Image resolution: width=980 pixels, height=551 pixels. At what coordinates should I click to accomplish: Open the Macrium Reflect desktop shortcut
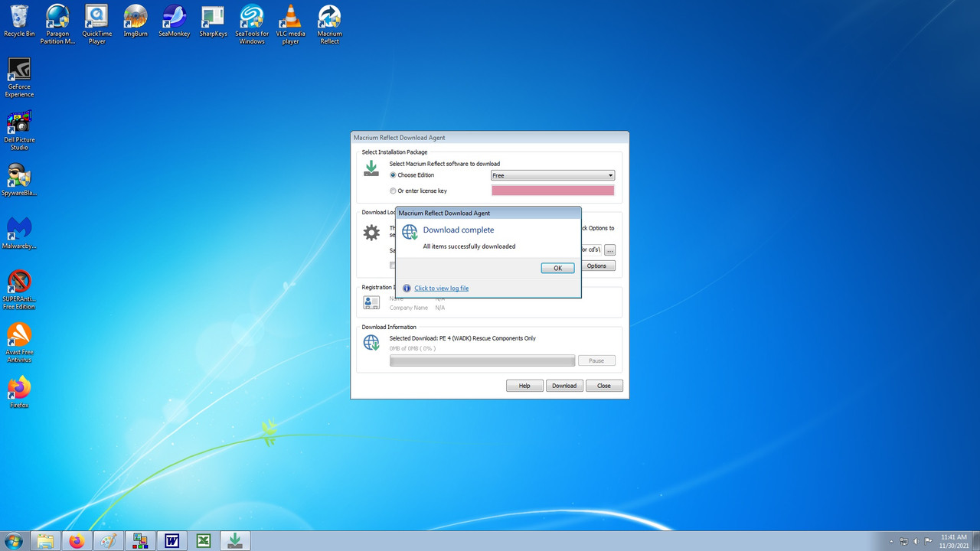pyautogui.click(x=329, y=24)
